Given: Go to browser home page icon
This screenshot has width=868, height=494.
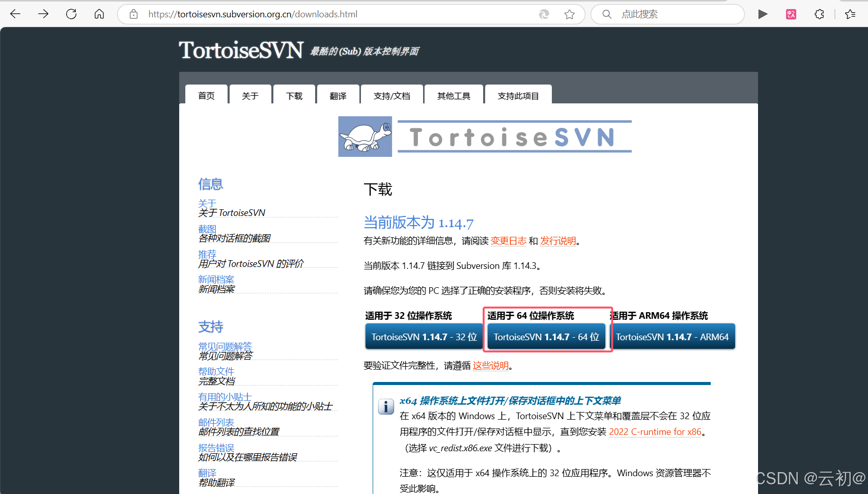Looking at the screenshot, I should pyautogui.click(x=99, y=14).
